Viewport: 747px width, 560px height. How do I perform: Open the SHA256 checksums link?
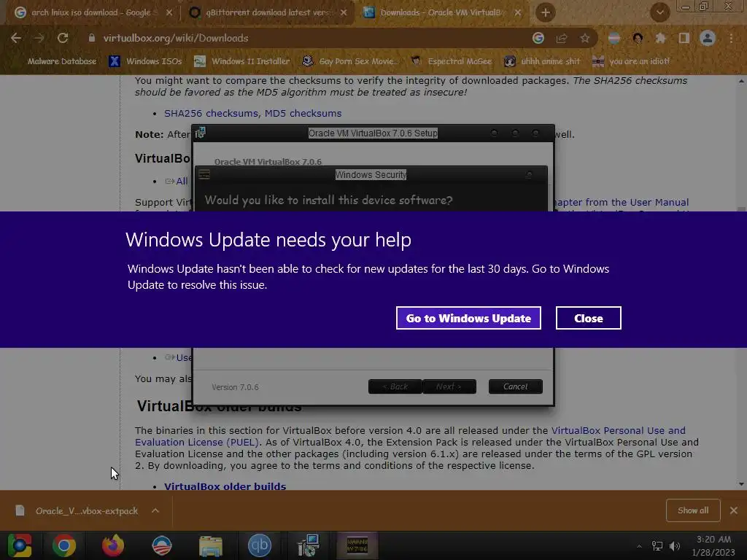pyautogui.click(x=211, y=113)
